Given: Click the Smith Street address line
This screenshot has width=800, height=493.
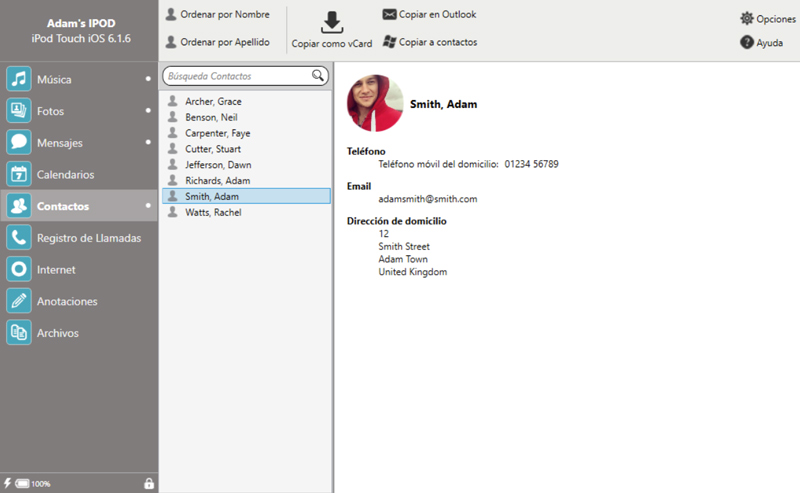Looking at the screenshot, I should tap(404, 246).
